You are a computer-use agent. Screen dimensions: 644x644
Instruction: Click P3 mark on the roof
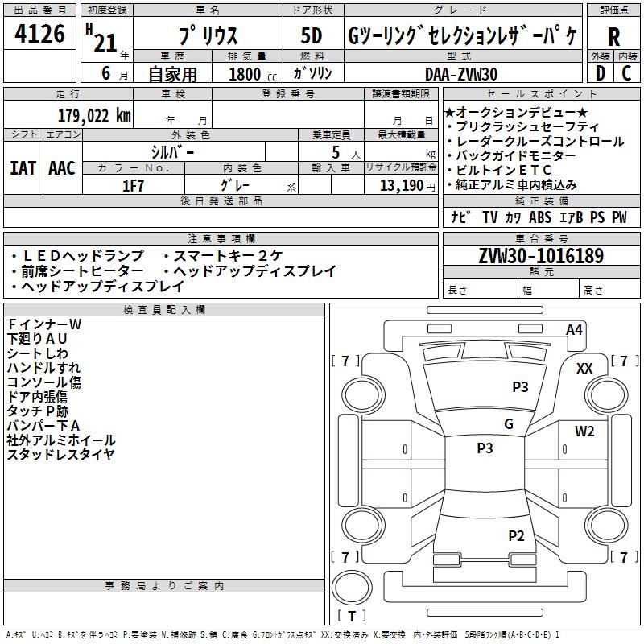(485, 448)
